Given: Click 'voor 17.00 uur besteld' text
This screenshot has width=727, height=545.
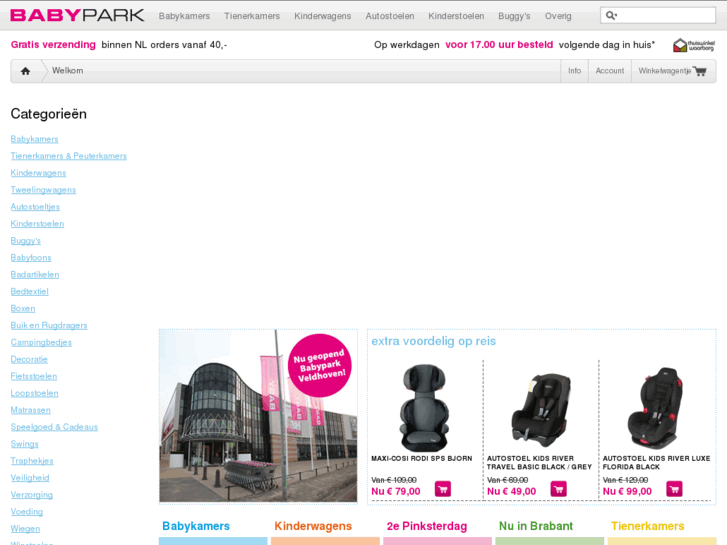Looking at the screenshot, I should click(499, 45).
